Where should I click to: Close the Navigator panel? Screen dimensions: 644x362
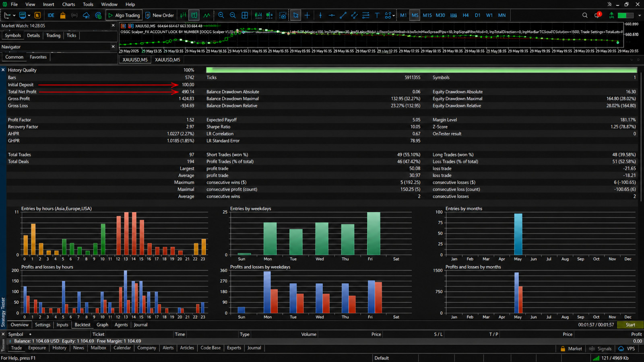[113, 47]
